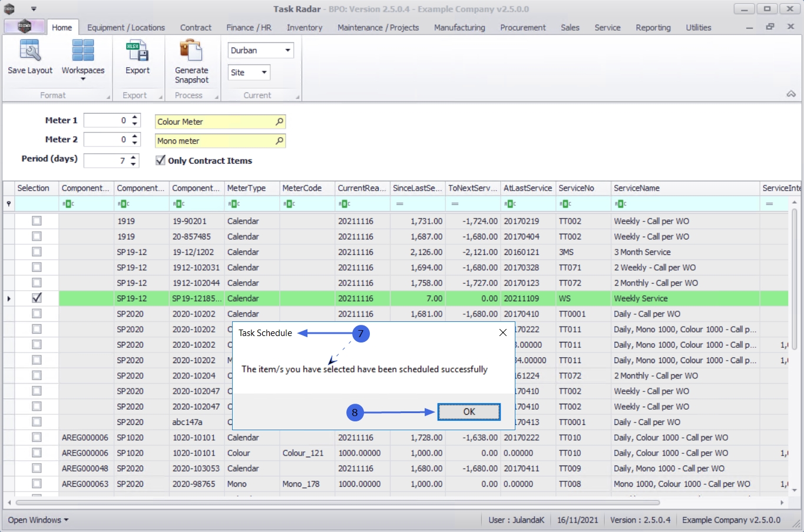Expand the Durban site dropdown

tap(287, 51)
